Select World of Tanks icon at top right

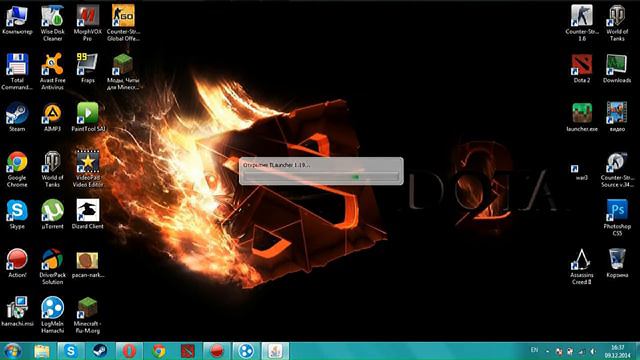point(617,22)
